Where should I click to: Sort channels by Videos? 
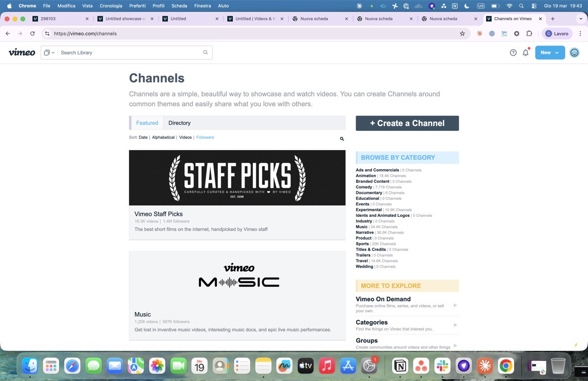[185, 137]
